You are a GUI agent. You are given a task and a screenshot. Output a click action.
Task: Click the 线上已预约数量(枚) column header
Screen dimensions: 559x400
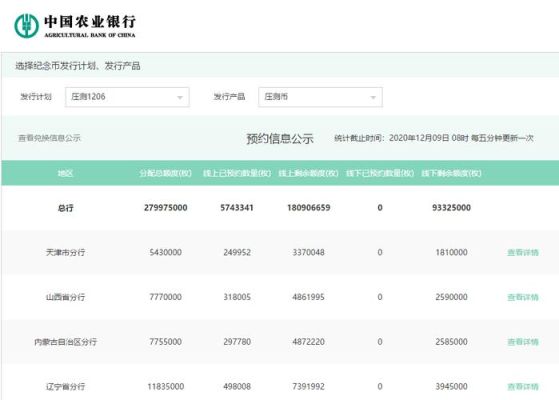pyautogui.click(x=237, y=173)
